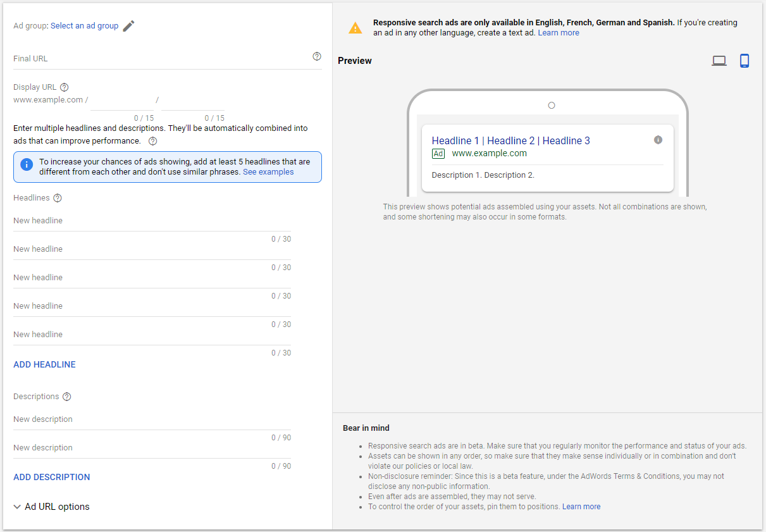Click ADD DESCRIPTION button

pyautogui.click(x=52, y=477)
